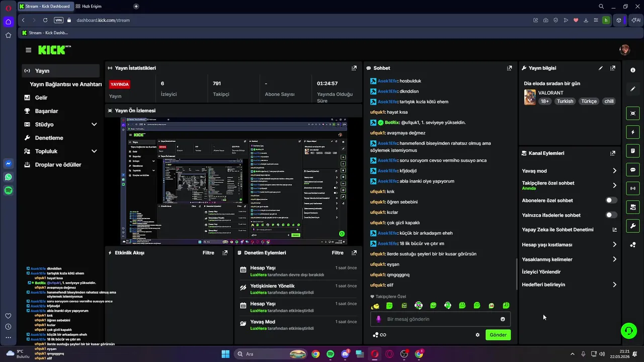This screenshot has height=362, width=644.
Task: Reload the page in browser toolbar
Action: click(x=45, y=20)
